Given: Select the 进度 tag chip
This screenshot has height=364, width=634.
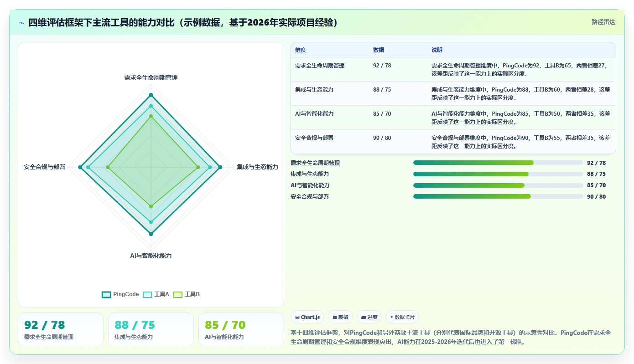Looking at the screenshot, I should pyautogui.click(x=369, y=317).
